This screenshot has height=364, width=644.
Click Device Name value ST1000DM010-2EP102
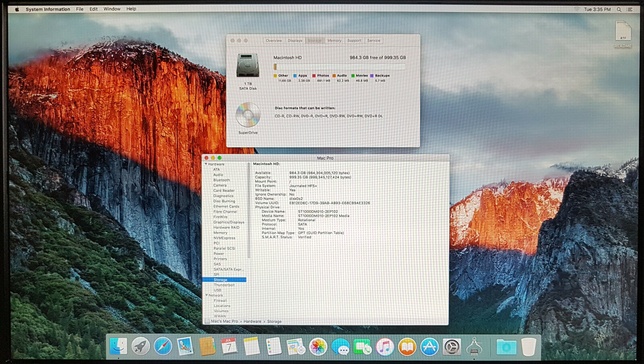(318, 212)
